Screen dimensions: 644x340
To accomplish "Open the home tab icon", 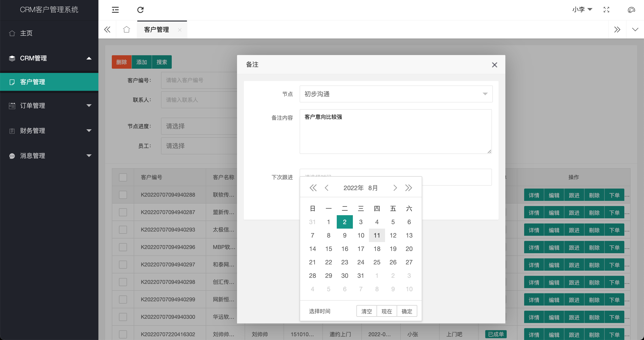I will click(127, 30).
